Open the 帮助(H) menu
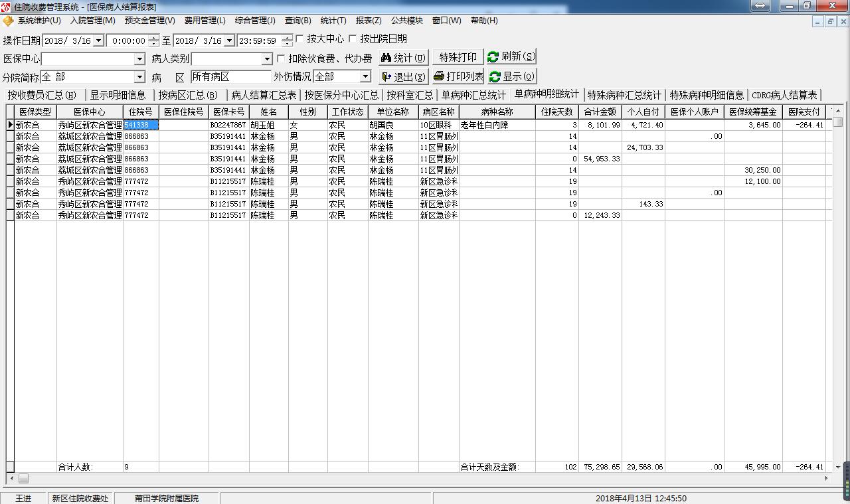 pyautogui.click(x=484, y=21)
